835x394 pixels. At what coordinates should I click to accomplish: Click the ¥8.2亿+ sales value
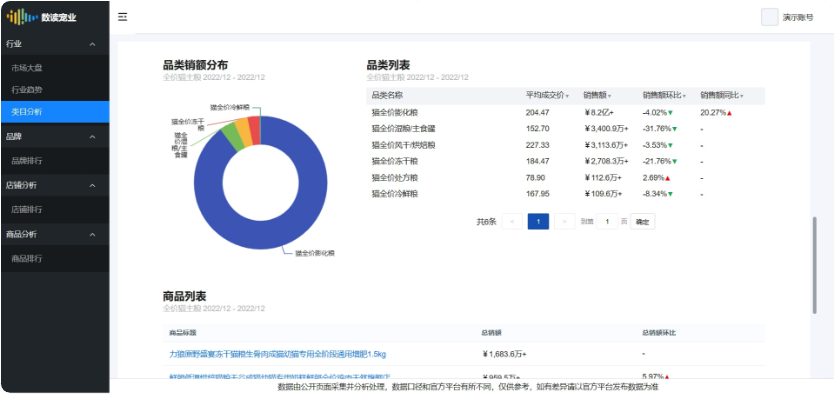(599, 112)
